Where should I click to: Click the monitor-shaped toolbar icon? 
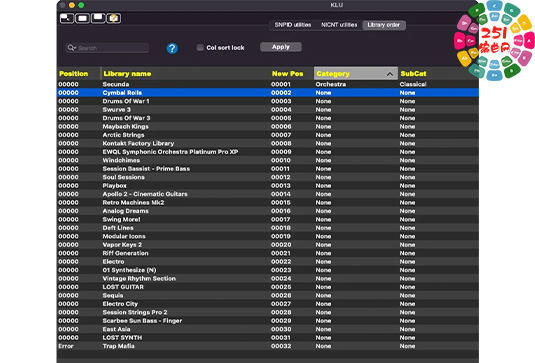pos(98,18)
